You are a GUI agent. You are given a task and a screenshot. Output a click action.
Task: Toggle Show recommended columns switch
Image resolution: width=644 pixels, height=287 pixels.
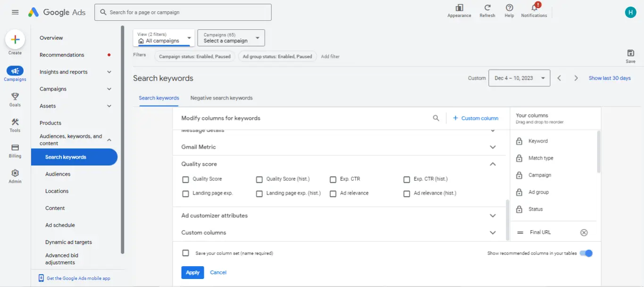click(586, 253)
